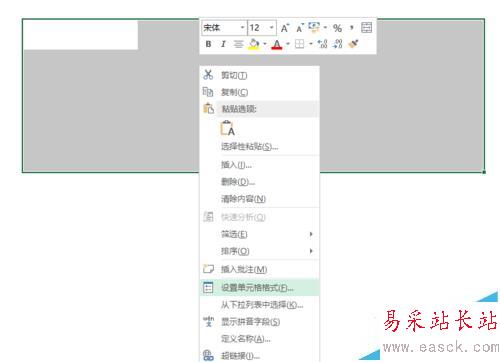The image size is (500, 362).
Task: Expand accounting number format options arrow
Action: pos(325,28)
